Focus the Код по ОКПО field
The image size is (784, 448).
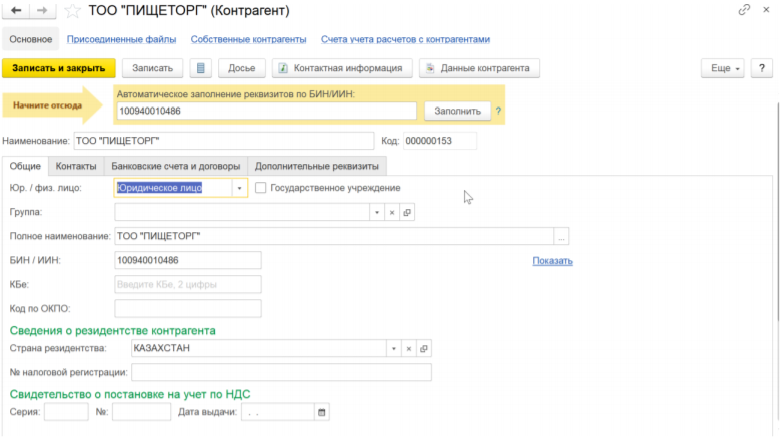click(x=188, y=308)
